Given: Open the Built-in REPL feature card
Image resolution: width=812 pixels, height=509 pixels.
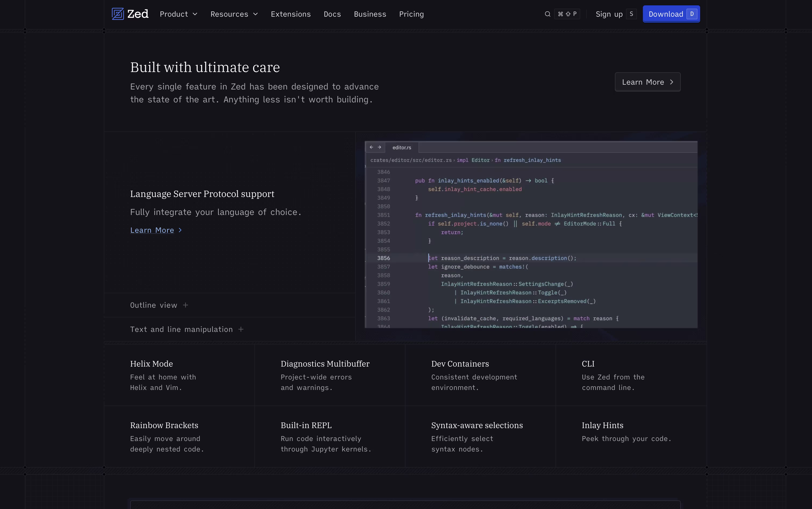Looking at the screenshot, I should click(x=330, y=437).
